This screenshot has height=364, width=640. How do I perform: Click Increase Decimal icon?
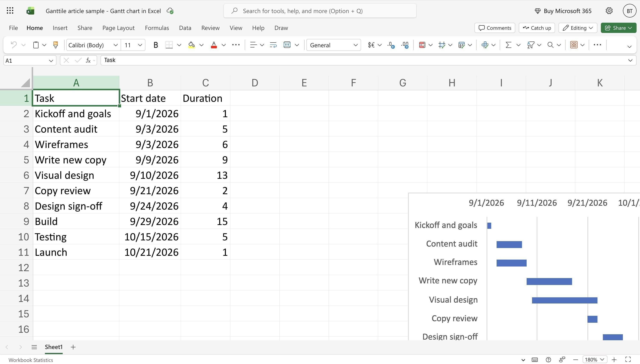405,45
